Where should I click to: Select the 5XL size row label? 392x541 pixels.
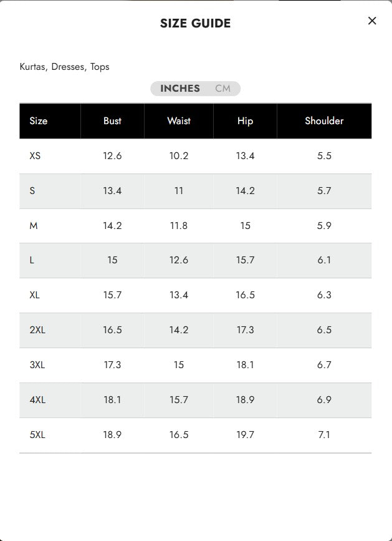point(37,435)
